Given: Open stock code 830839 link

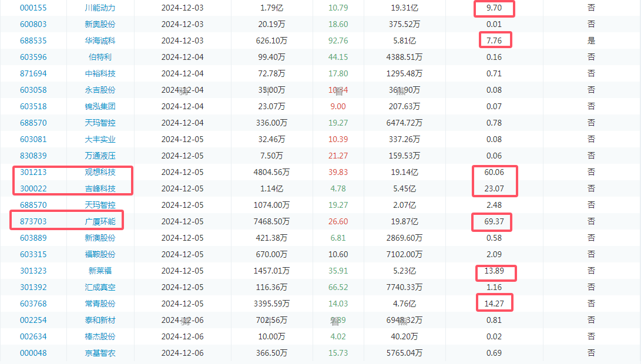Looking at the screenshot, I should click(33, 156).
